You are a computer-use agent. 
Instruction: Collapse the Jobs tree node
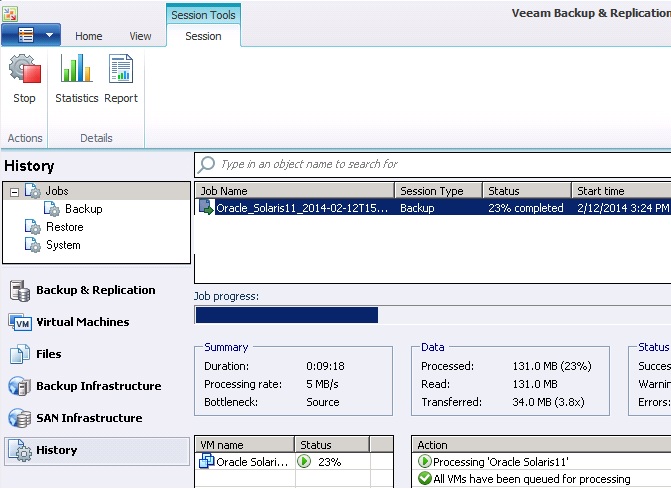(x=15, y=192)
